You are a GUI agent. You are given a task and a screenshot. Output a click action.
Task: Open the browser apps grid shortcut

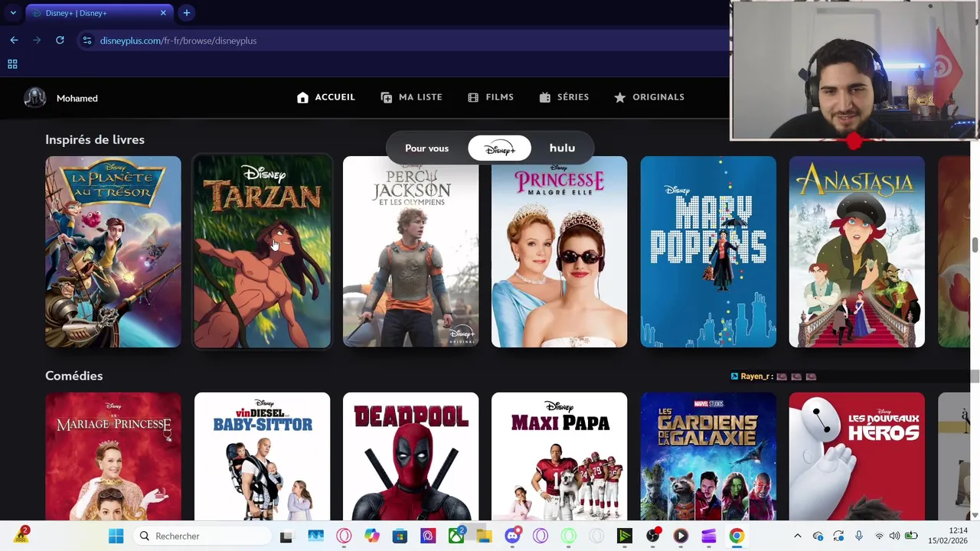point(12,64)
